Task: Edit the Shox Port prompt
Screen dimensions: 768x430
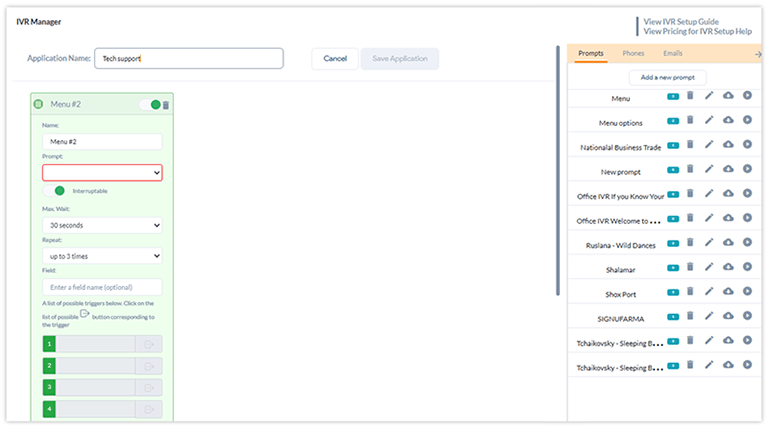Action: tap(709, 293)
